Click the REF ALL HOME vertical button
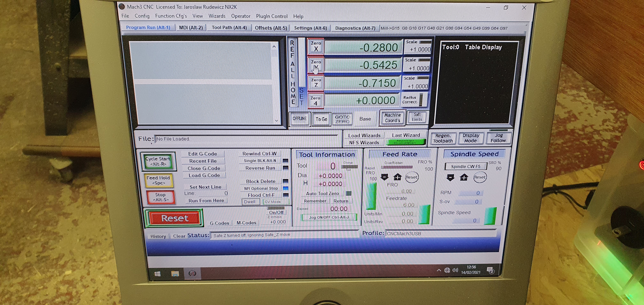The height and width of the screenshot is (305, 644). click(x=293, y=72)
